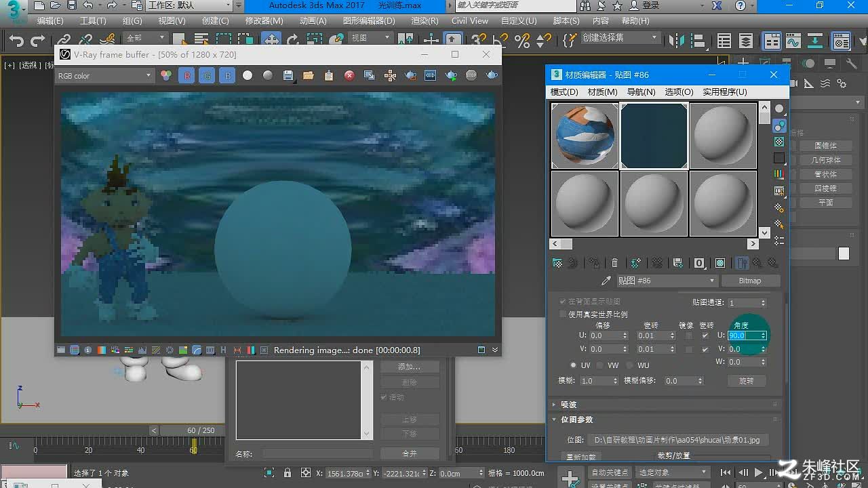This screenshot has height=488, width=868.
Task: Toggle percent snap in main toolbar
Action: (x=522, y=41)
